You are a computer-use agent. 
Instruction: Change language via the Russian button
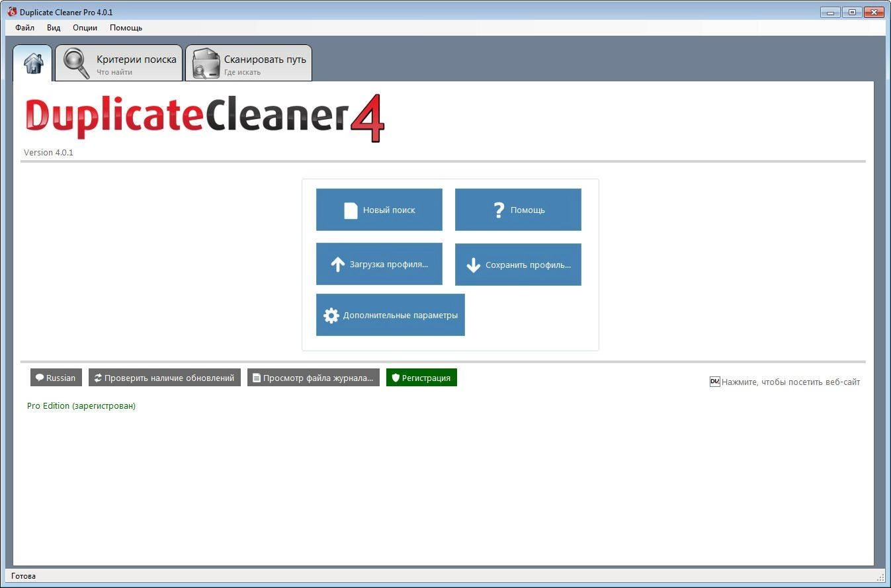click(56, 378)
